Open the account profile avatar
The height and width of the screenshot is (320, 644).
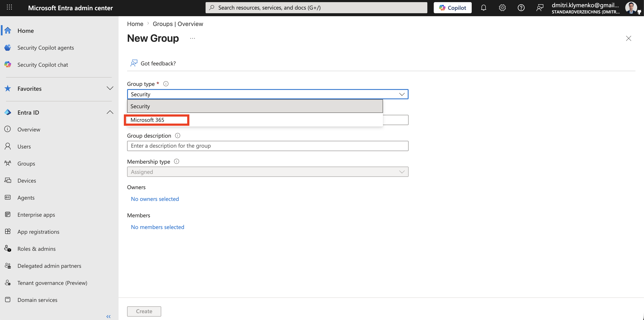[631, 8]
